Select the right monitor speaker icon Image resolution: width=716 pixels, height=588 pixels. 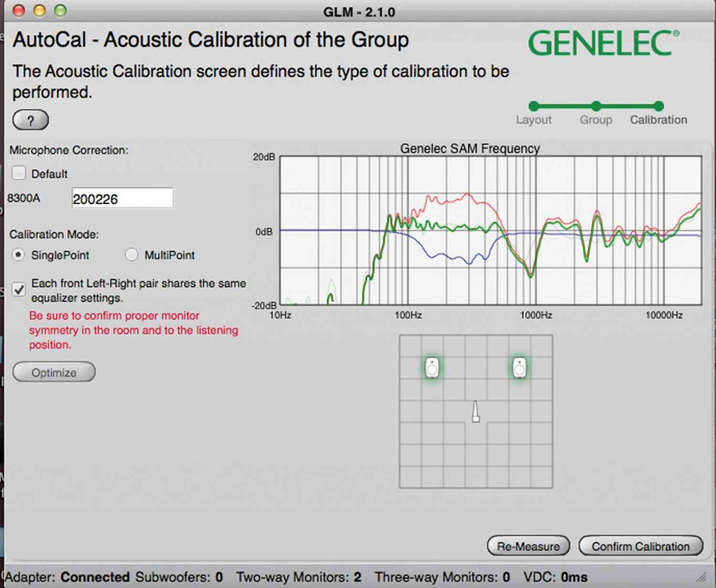(519, 368)
